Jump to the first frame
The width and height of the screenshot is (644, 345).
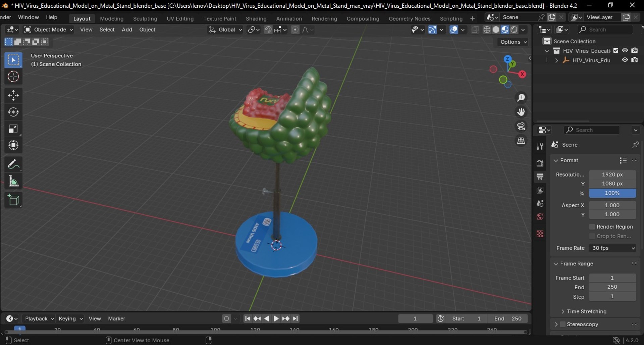point(247,318)
